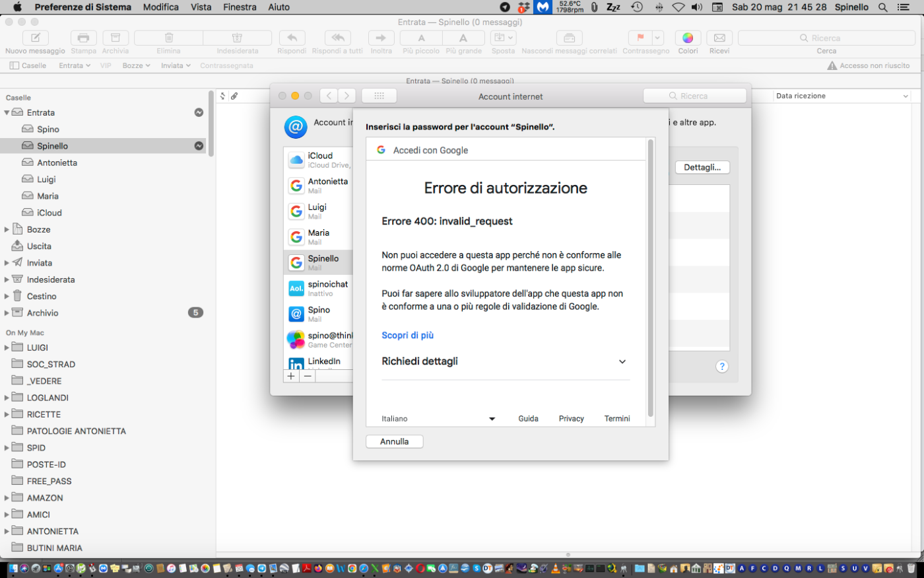Viewport: 924px width, 578px height.
Task: Click the Stampa printer icon
Action: (83, 38)
